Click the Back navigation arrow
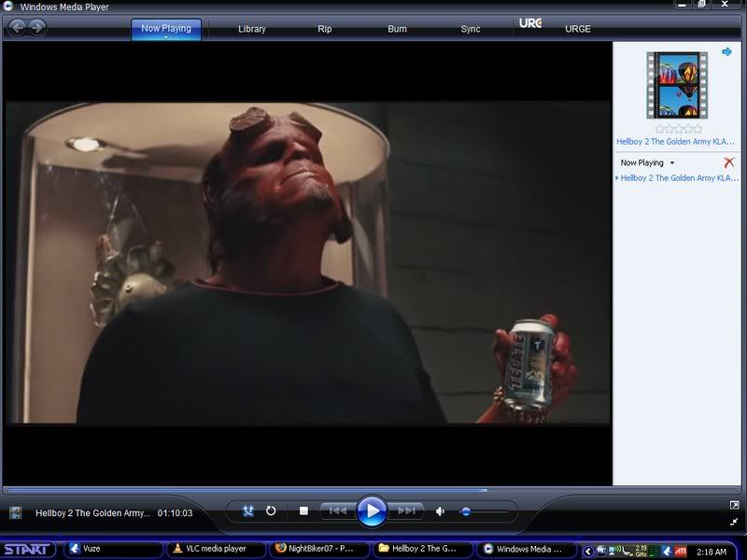The width and height of the screenshot is (747, 560). (18, 28)
